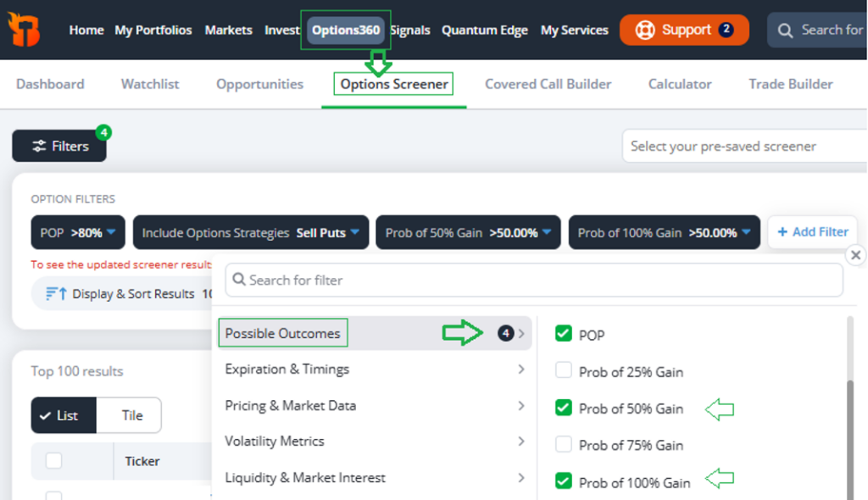Go to Home in top navigation

coord(86,30)
